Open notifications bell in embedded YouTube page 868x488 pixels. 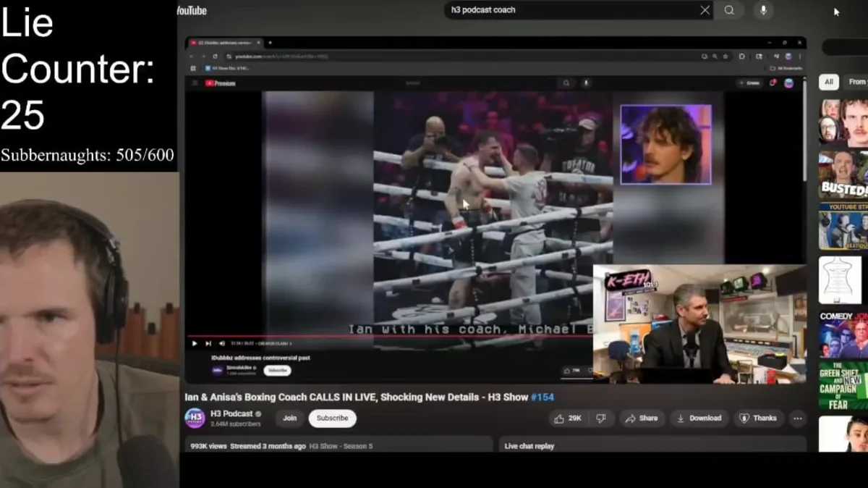[x=773, y=83]
